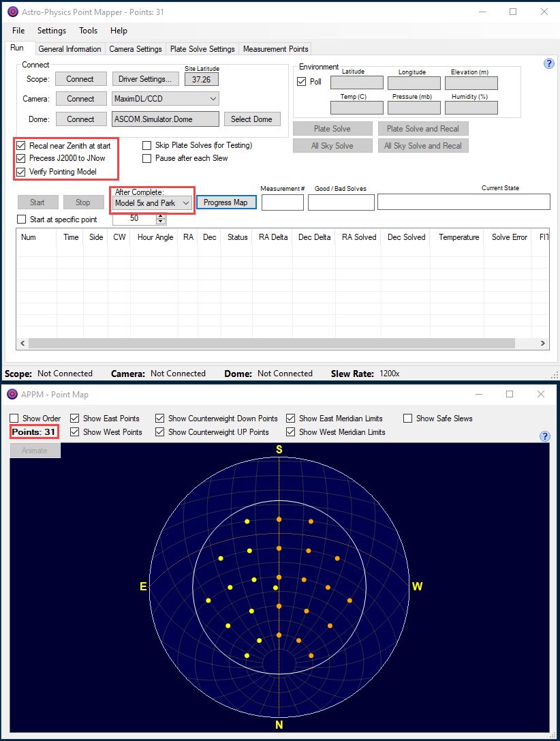Screen dimensions: 560x741
Task: Toggle Show Counterweight UP Points
Action: coord(159,432)
